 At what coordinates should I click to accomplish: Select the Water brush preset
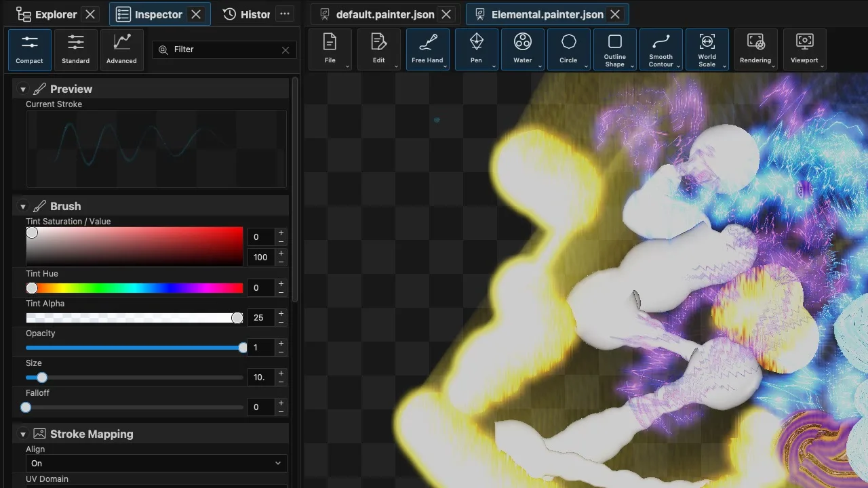coord(522,49)
